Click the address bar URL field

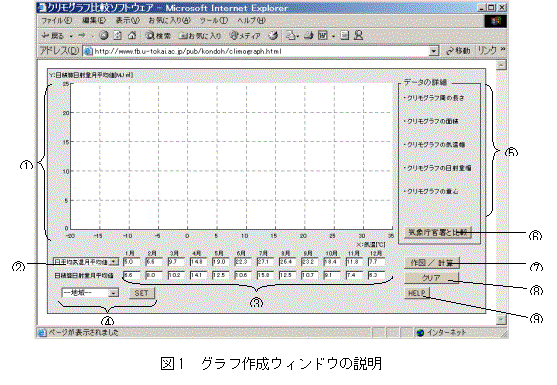coord(261,51)
